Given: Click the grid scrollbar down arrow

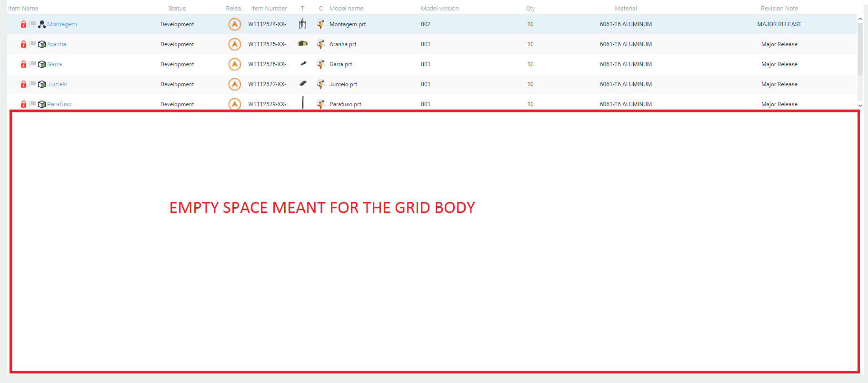Looking at the screenshot, I should [860, 105].
